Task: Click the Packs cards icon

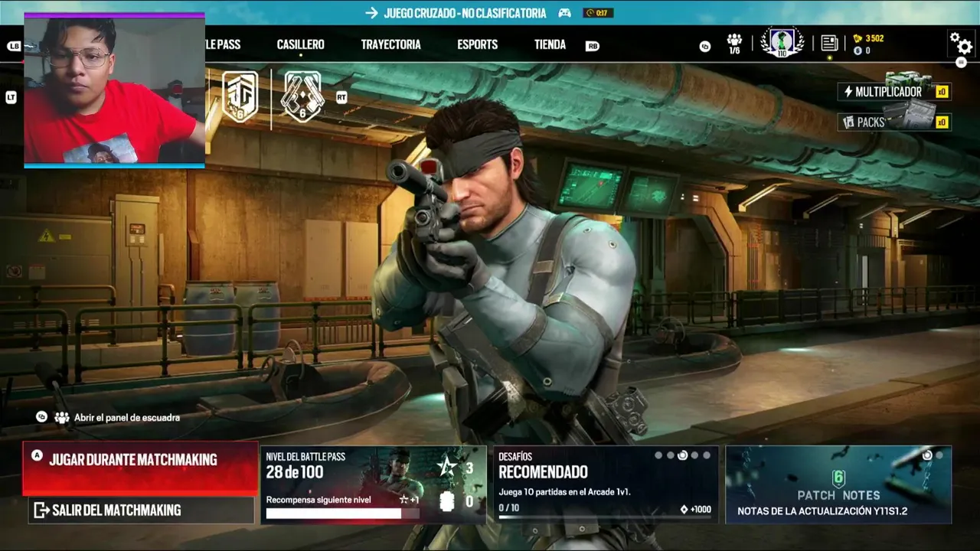Action: pos(848,122)
